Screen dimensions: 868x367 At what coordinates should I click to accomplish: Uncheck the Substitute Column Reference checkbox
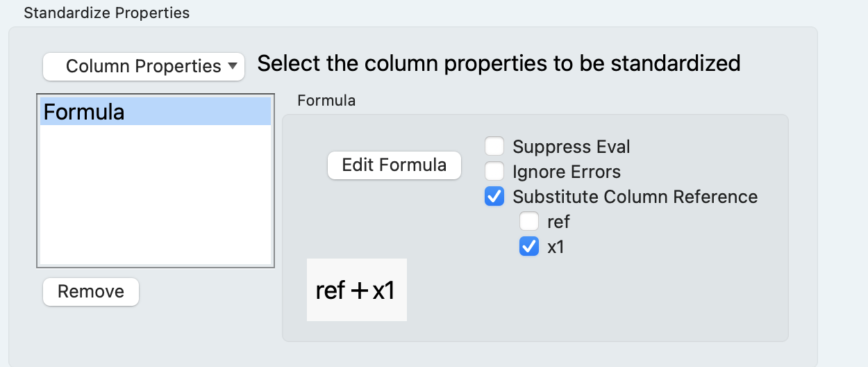coord(494,197)
